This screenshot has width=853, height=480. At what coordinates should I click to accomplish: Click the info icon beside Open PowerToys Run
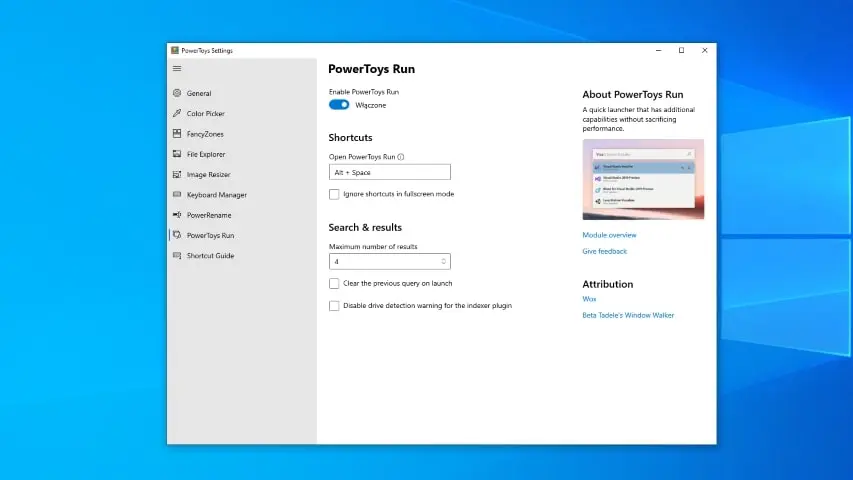click(x=401, y=157)
